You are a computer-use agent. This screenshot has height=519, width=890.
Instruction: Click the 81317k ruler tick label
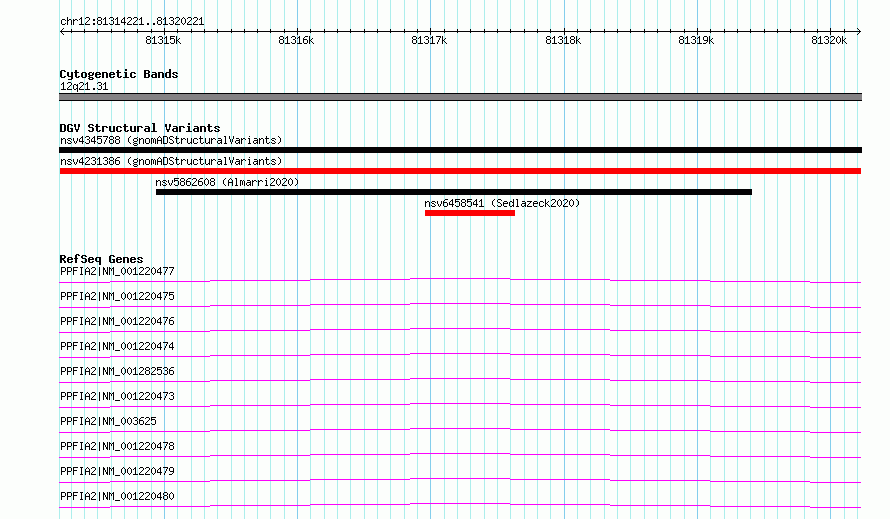tap(429, 40)
